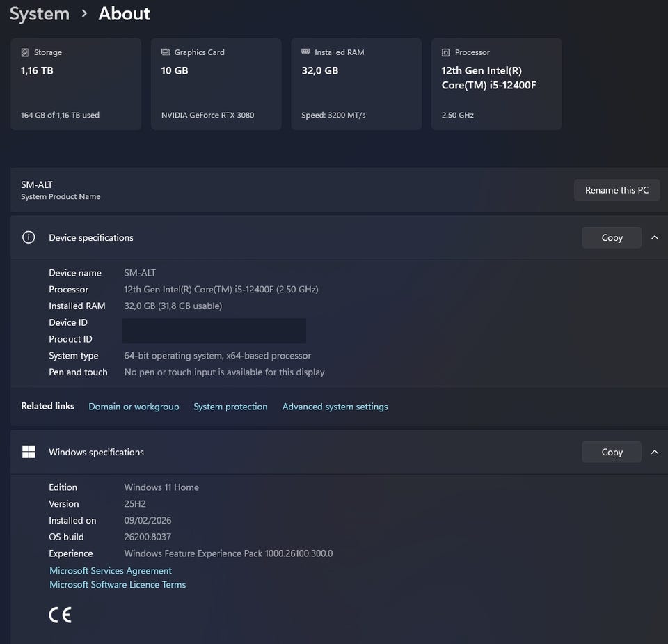Screen dimensions: 668x644
Task: Open the Processor i5-12400F card
Action: point(496,84)
